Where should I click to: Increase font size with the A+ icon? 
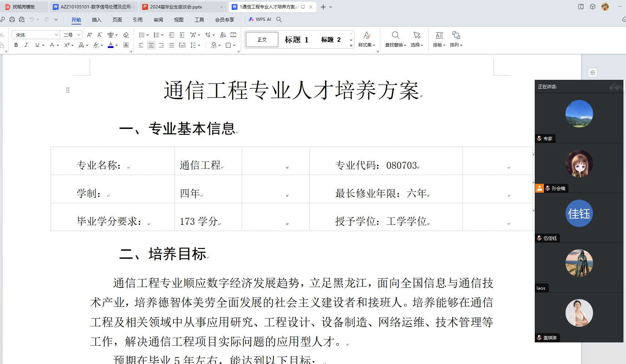89,35
